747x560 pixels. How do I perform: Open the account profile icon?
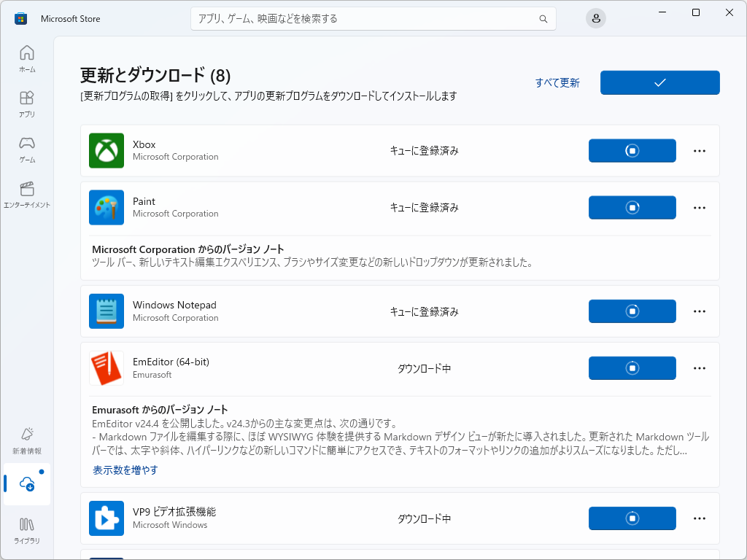pos(596,18)
